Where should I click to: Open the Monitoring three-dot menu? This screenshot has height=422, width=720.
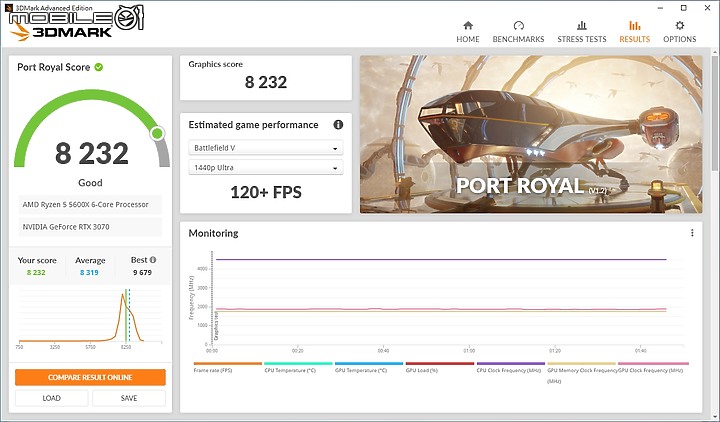tap(692, 233)
